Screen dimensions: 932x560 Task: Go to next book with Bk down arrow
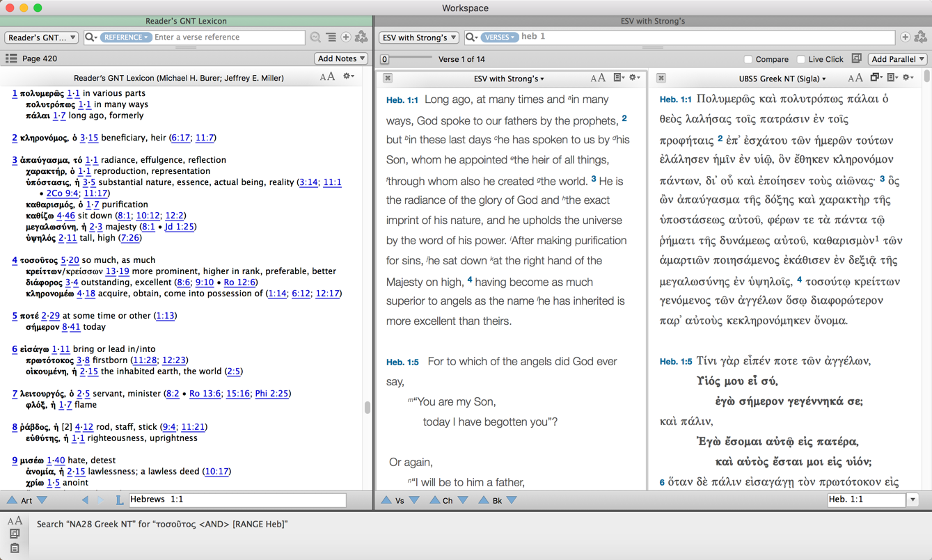click(x=512, y=500)
